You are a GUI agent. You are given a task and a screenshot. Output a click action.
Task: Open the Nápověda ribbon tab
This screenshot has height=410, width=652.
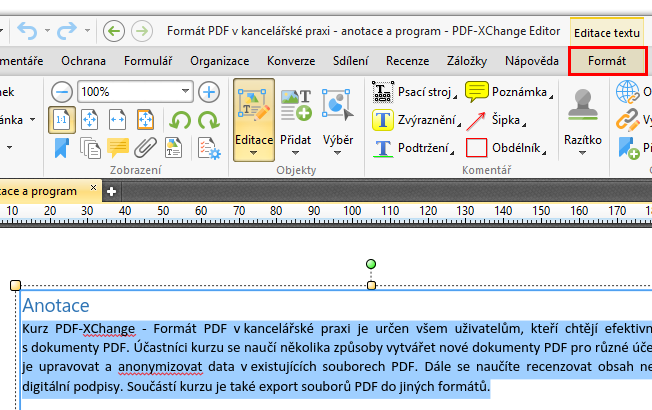tap(531, 61)
